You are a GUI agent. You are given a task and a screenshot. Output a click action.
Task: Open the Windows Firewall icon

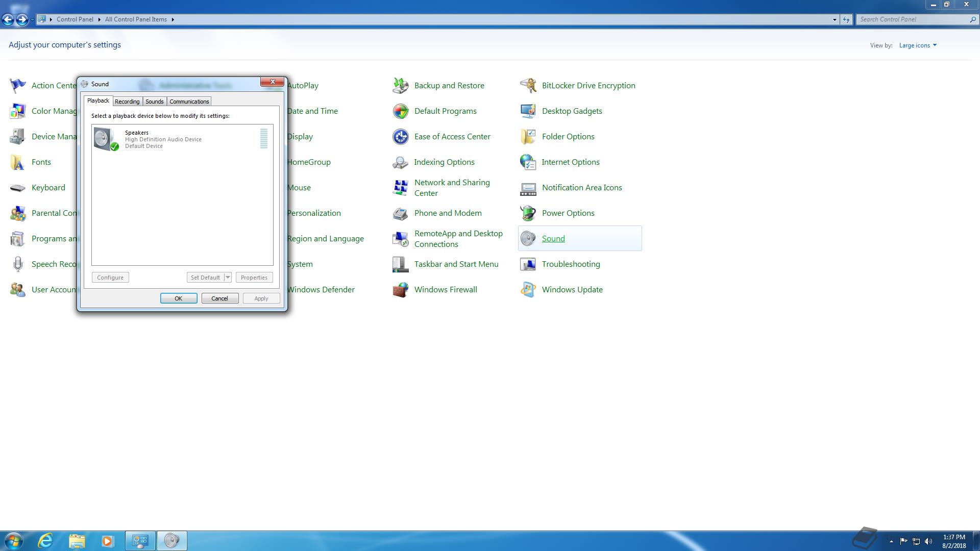pyautogui.click(x=401, y=289)
